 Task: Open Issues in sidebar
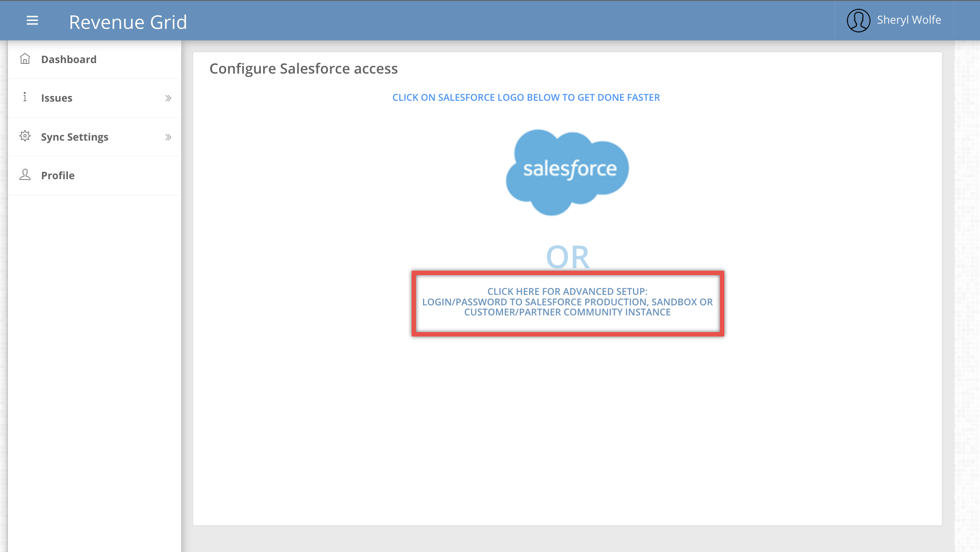point(95,98)
